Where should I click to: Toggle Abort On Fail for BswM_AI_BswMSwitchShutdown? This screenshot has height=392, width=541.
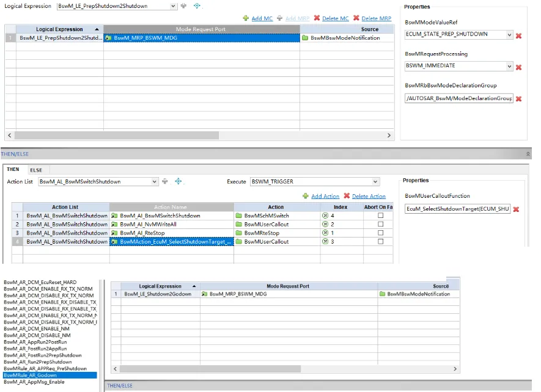coord(381,216)
